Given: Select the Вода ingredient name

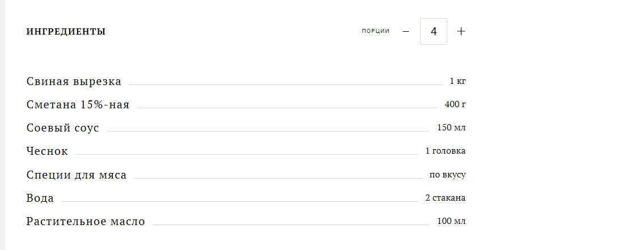Looking at the screenshot, I should [40, 198].
